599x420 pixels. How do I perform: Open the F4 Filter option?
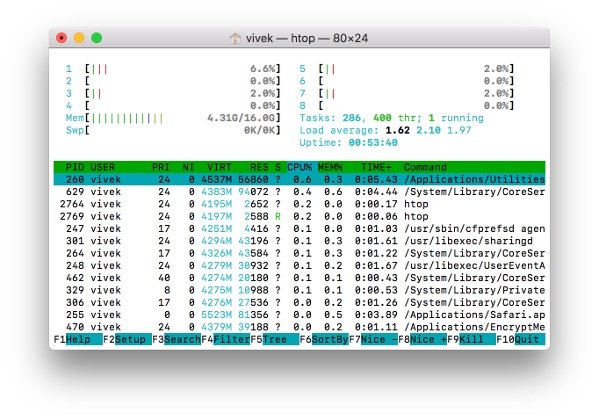[x=225, y=339]
